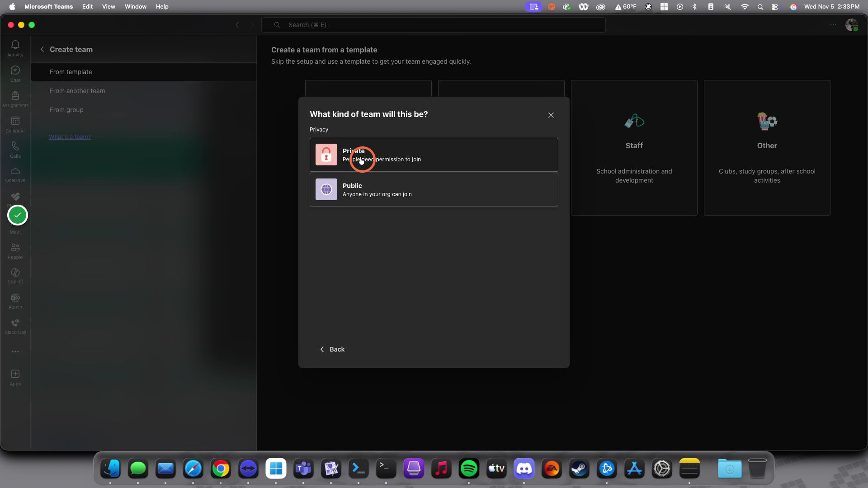
Task: Open the Help menu
Action: coord(162,6)
